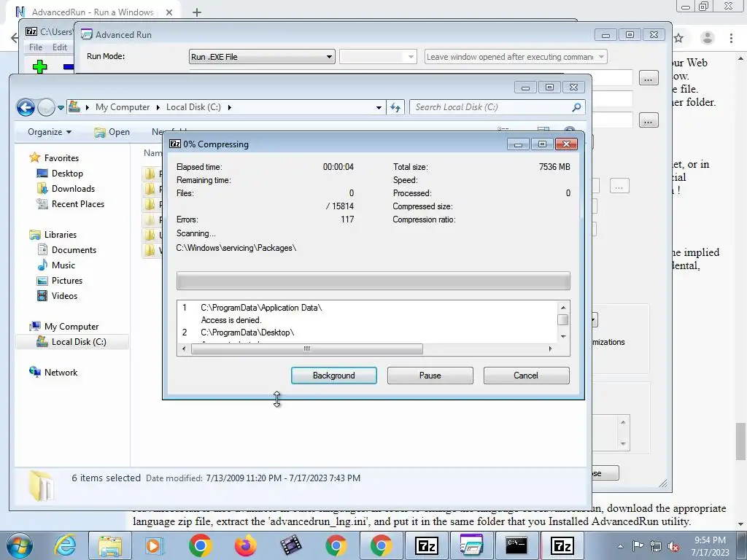Switch to Command Prompt taskbar icon

[x=517, y=545]
